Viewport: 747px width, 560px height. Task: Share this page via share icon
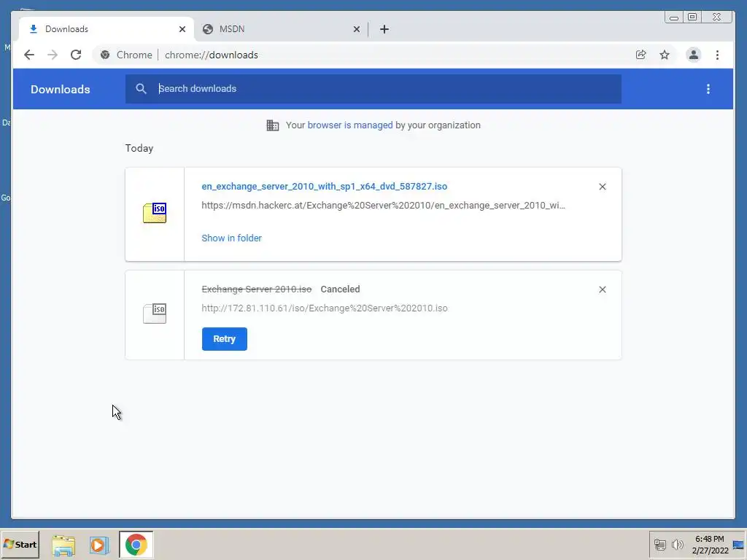641,55
